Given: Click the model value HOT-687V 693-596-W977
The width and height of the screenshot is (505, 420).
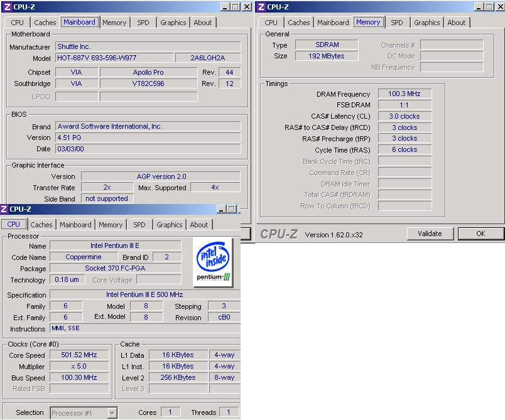Looking at the screenshot, I should pyautogui.click(x=114, y=58).
